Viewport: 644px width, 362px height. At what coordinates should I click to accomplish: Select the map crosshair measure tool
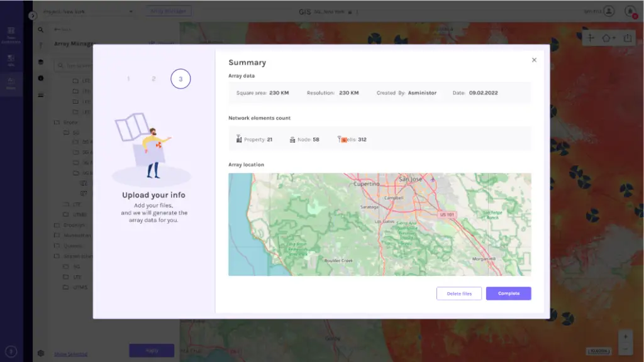point(591,38)
